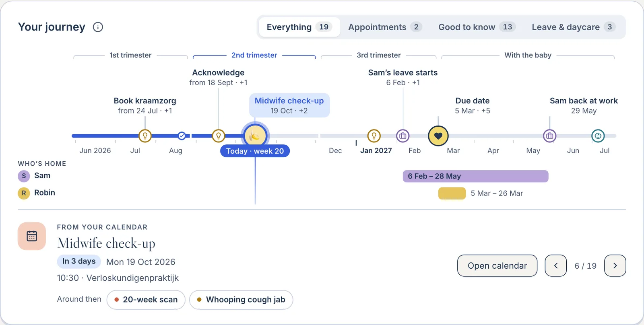The height and width of the screenshot is (325, 644).
Task: Click the calendar icon beside Midwife check-up
Action: (32, 236)
